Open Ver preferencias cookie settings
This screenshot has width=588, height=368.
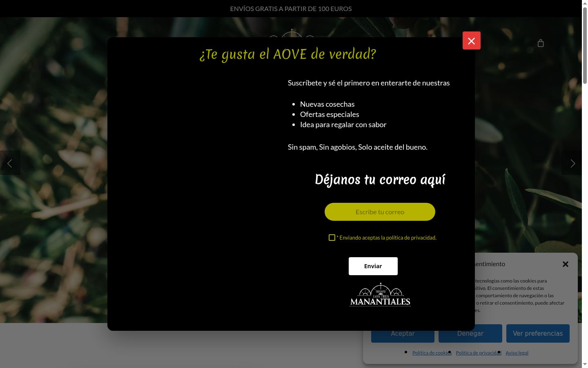click(538, 333)
